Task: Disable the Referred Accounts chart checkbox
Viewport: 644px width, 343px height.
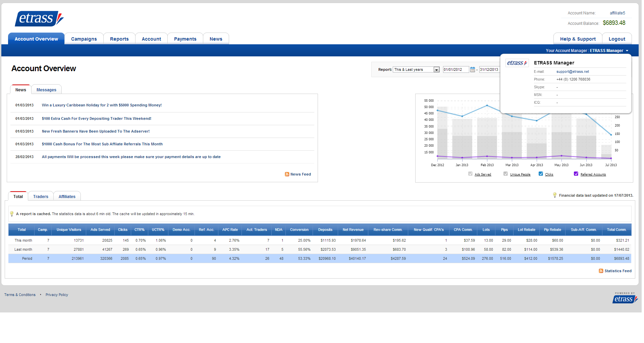Action: tap(576, 174)
